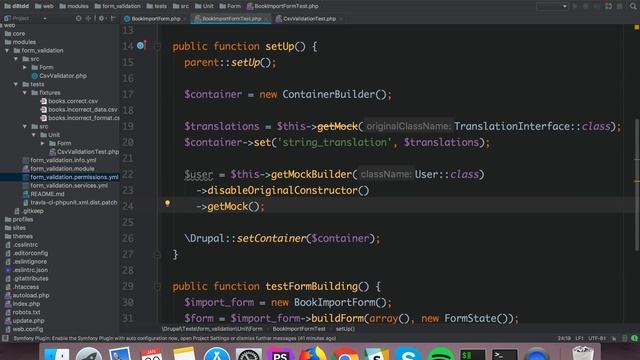Click getMock on line 19 in the editor

[337, 127]
